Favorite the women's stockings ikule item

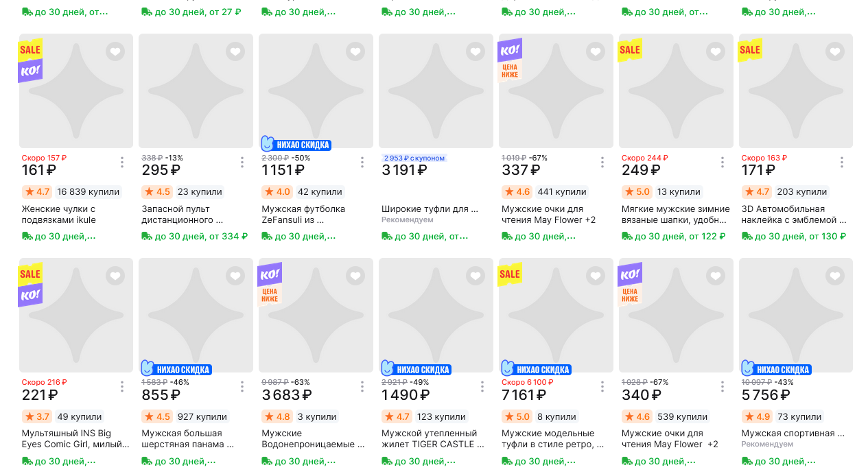point(115,51)
